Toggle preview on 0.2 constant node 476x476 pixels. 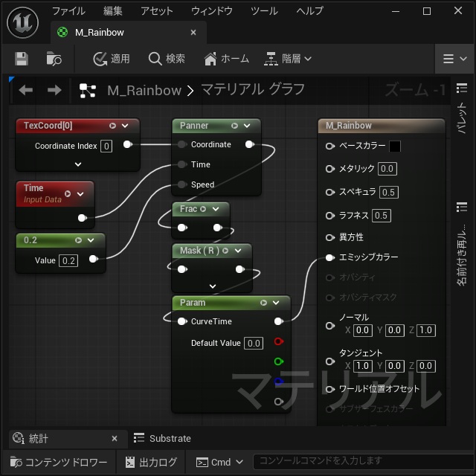[x=78, y=240]
